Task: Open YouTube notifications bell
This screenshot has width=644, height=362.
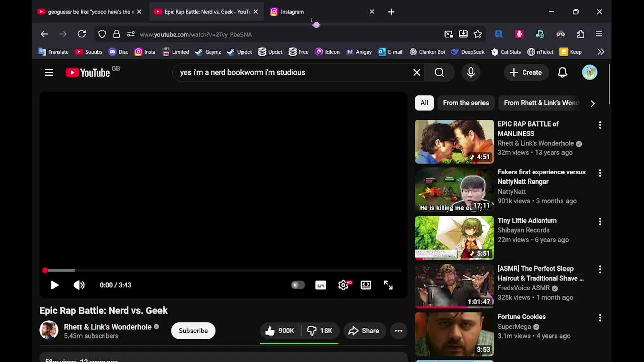Action: 562,73
